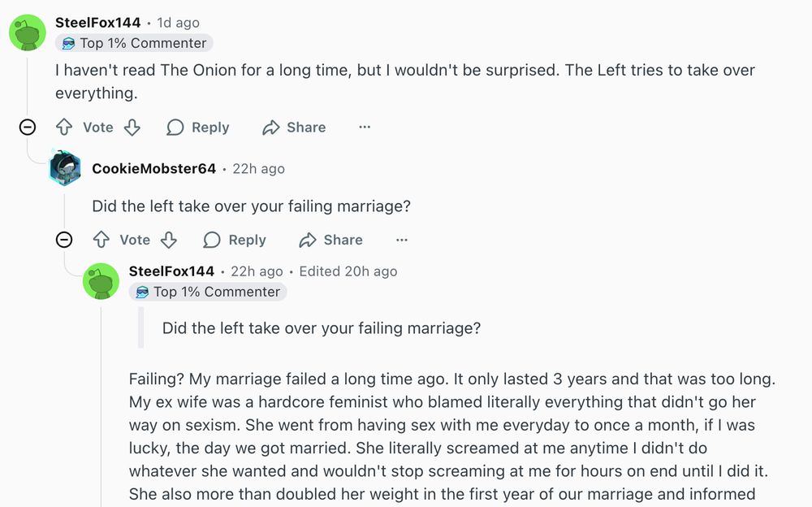Open more options on SteelFox144's comment

(365, 128)
